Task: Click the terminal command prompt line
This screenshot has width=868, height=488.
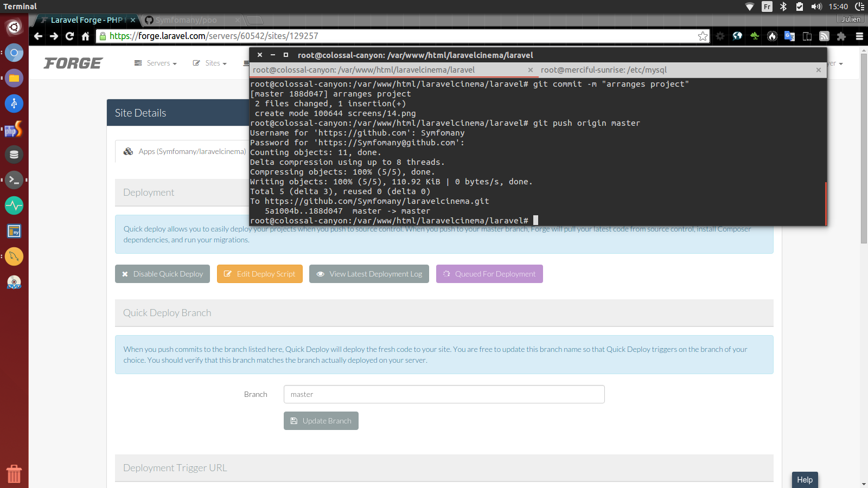Action: [394, 221]
